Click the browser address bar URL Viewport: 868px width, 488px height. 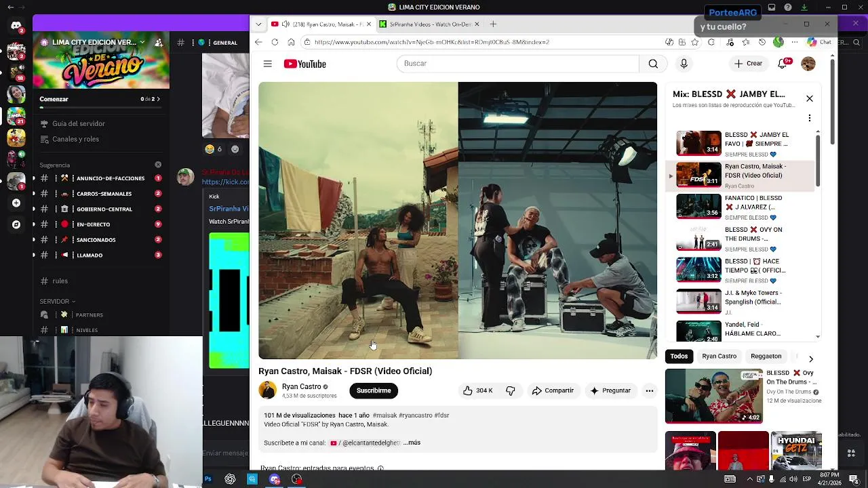432,42
